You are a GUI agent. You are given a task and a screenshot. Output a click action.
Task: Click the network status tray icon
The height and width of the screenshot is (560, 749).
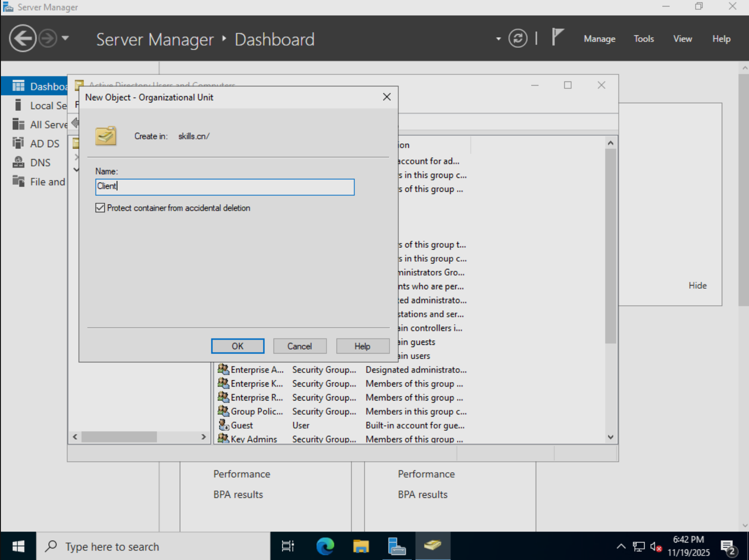(x=638, y=546)
